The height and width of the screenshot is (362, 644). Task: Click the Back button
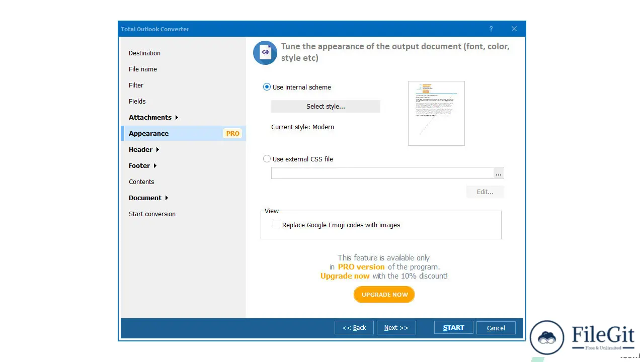354,327
